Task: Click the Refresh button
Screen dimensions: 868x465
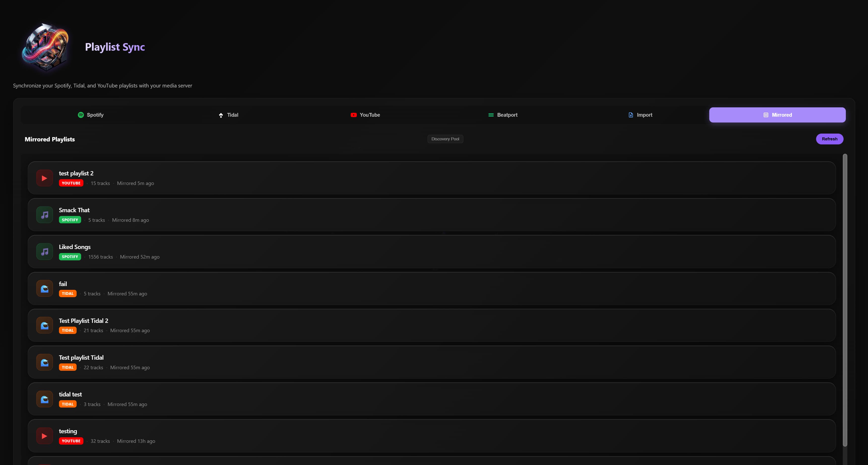Action: click(829, 139)
